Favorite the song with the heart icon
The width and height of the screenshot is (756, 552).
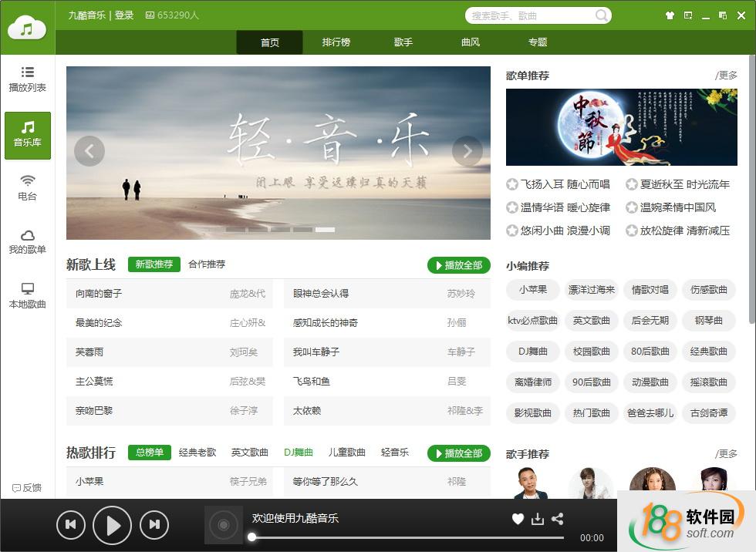[518, 520]
